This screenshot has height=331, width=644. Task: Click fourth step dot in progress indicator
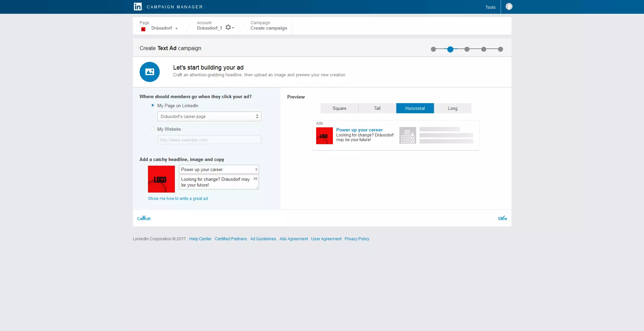(x=484, y=49)
